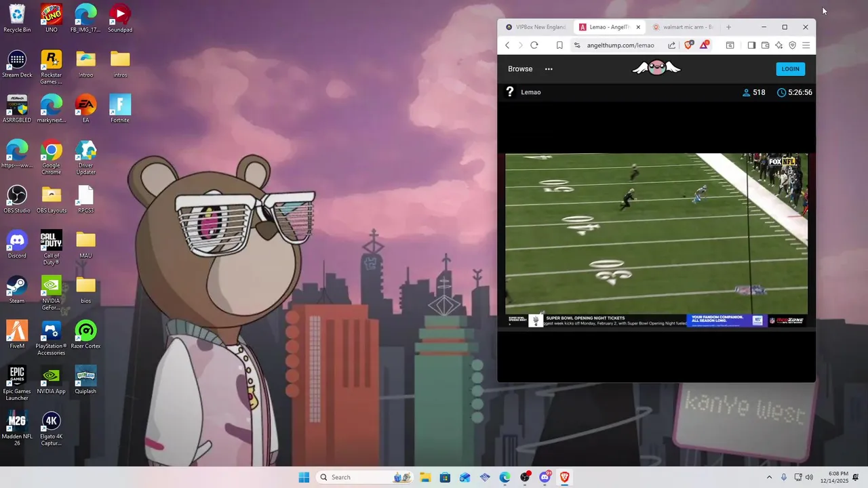Viewport: 868px width, 488px height.
Task: Launch the Driver Updater shortcut
Action: point(85,157)
